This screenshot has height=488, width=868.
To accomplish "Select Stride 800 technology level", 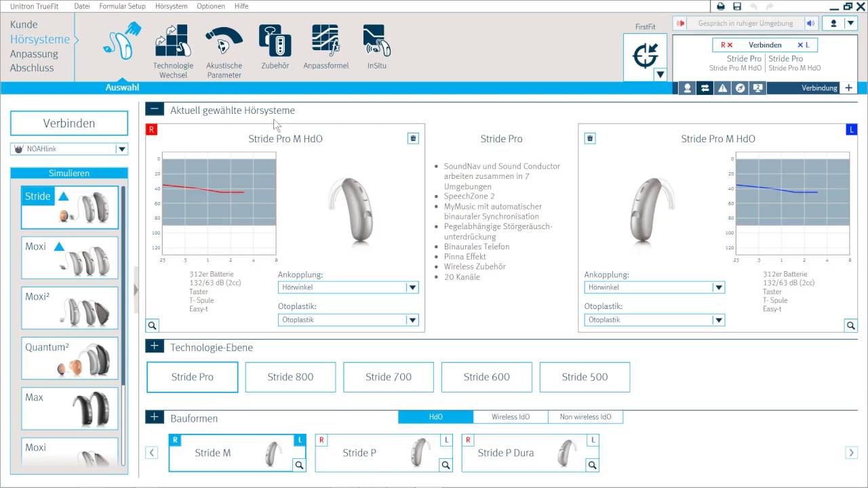I will (x=290, y=377).
